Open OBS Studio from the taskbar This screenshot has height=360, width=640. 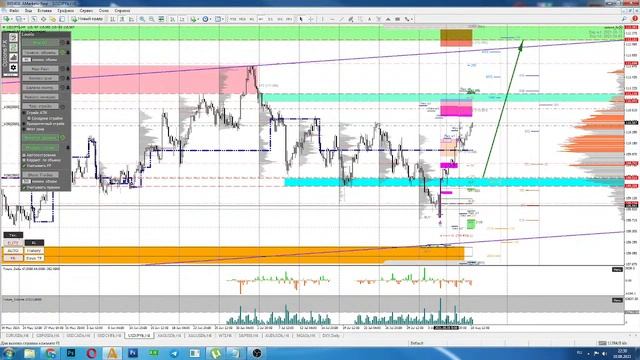point(257,353)
